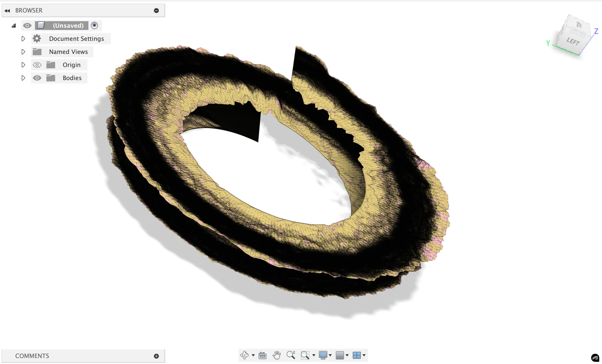Activate the Zoom tool

[x=291, y=355]
